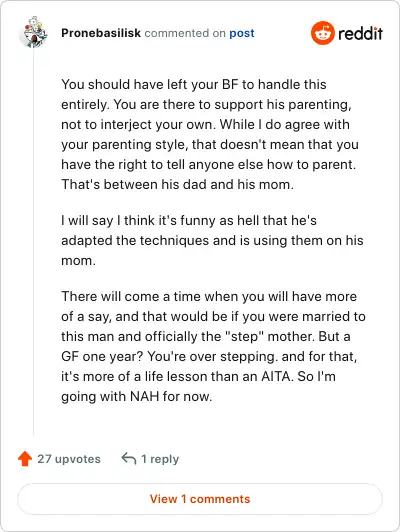The width and height of the screenshot is (400, 532).
Task: Upvote using the orange arrow icon
Action: click(25, 459)
